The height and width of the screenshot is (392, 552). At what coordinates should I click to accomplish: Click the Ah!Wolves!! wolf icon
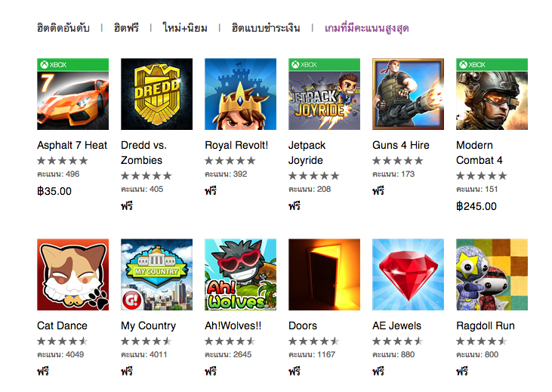(x=240, y=275)
